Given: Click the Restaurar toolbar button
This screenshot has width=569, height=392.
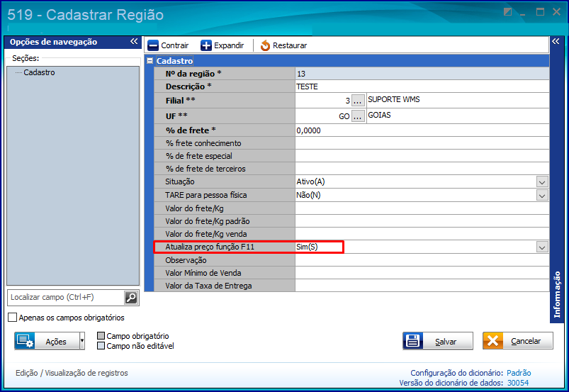Looking at the screenshot, I should tap(283, 45).
